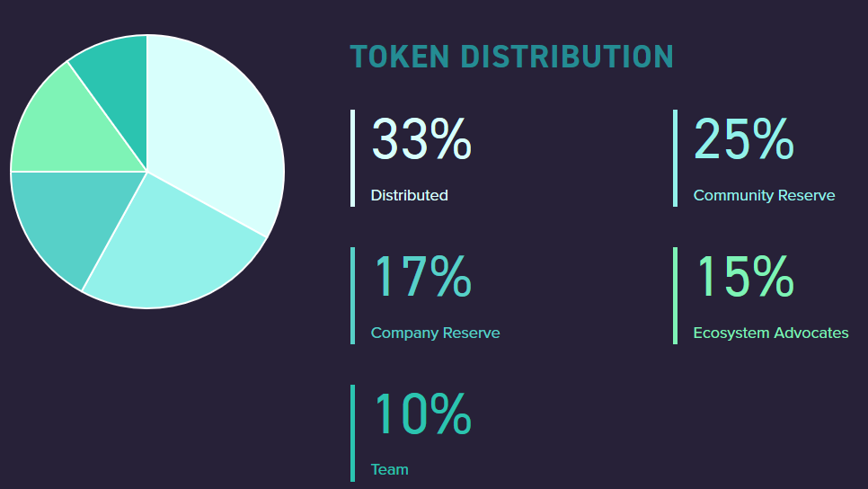Screen dimensions: 868x489
Task: Click the green bar beside 15% Ecosystem Advocates
Action: (675, 296)
